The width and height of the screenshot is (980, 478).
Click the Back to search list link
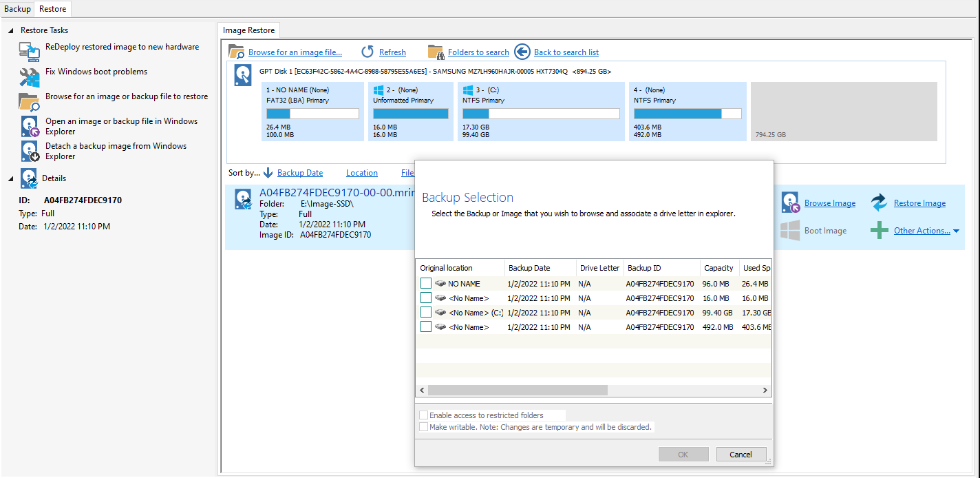pyautogui.click(x=566, y=52)
